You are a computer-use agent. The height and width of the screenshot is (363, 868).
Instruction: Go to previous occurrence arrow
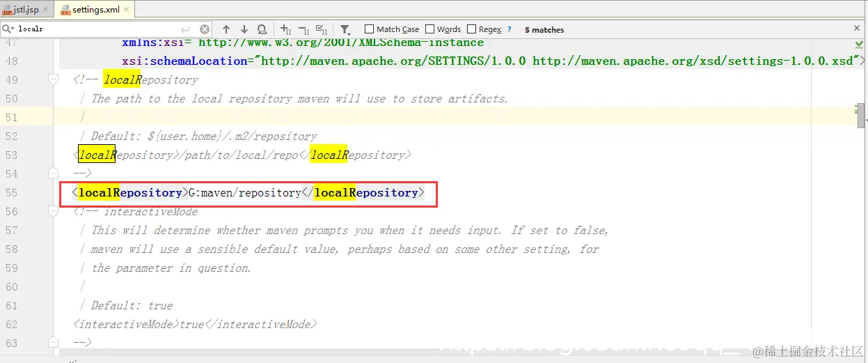click(226, 29)
